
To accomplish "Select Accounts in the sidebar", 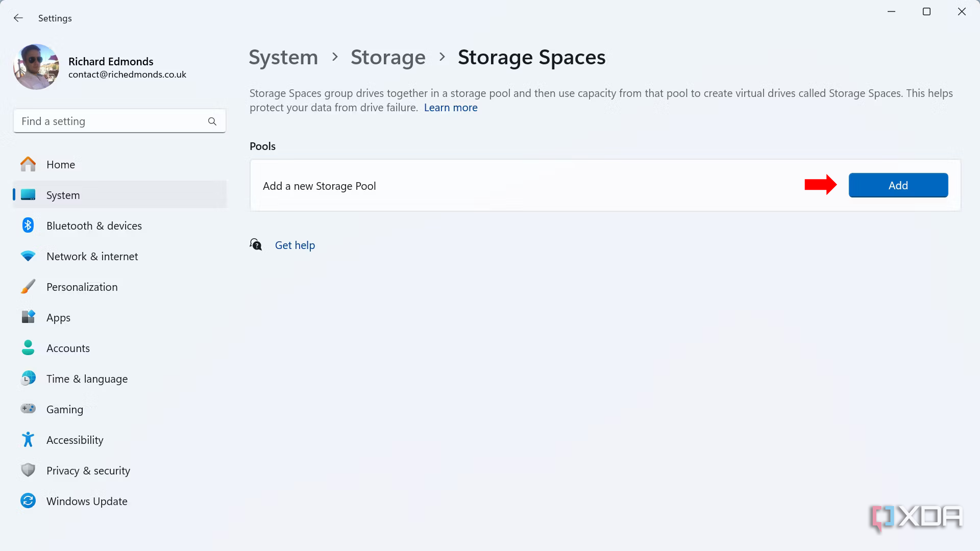I will (68, 348).
